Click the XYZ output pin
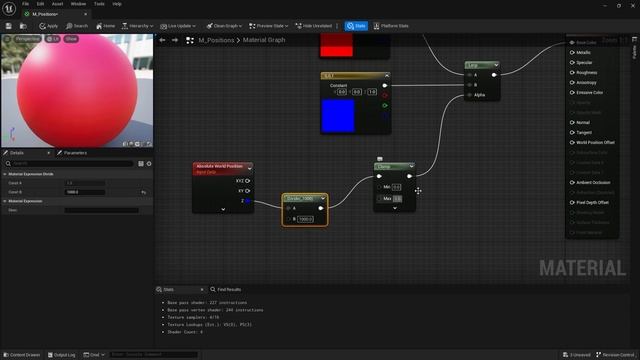640x360 pixels. 247,181
